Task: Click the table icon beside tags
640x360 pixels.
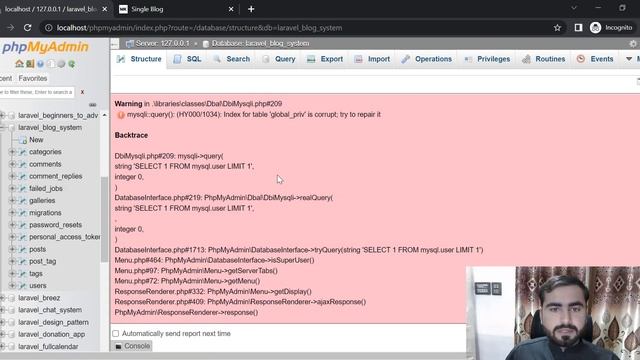Action: (x=23, y=274)
